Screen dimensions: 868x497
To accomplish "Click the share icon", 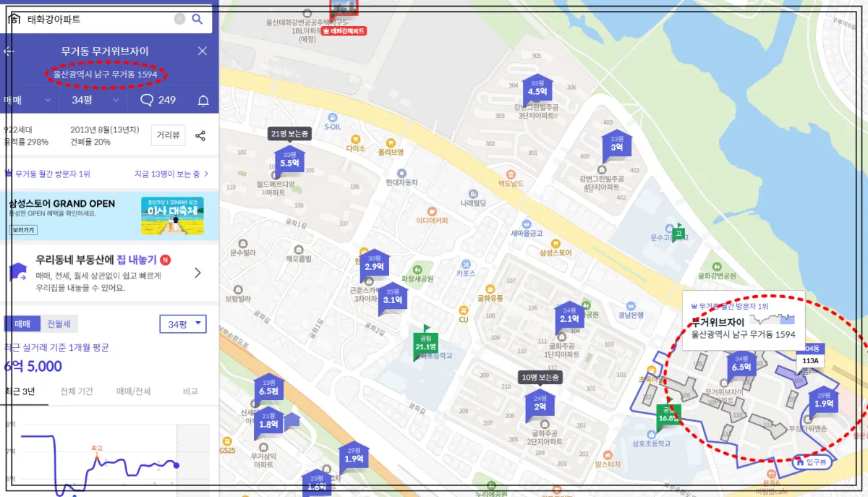I will click(x=201, y=136).
